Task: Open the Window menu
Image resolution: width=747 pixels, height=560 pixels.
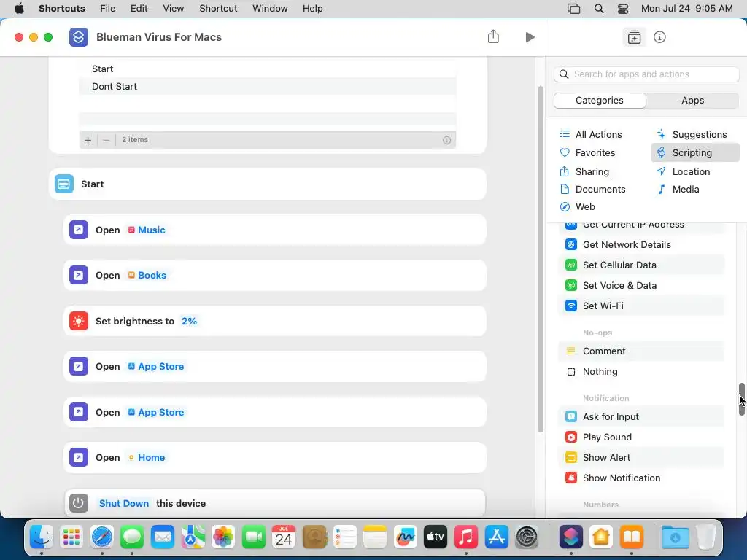Action: point(270,9)
